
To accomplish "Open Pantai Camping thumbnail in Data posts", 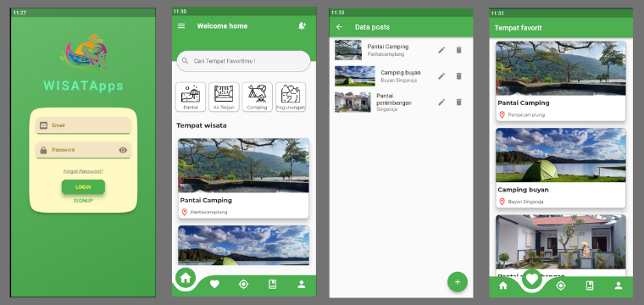I will pyautogui.click(x=348, y=50).
